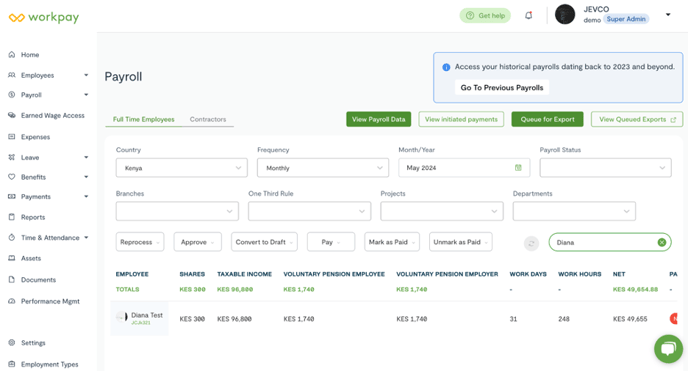This screenshot has height=371, width=688.
Task: Open the Frequency dropdown set to Monthly
Action: click(x=323, y=168)
